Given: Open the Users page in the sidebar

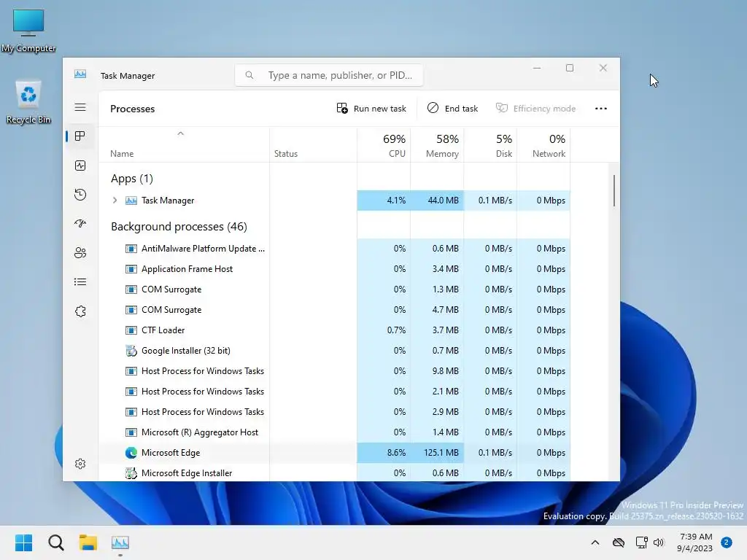Looking at the screenshot, I should click(80, 252).
